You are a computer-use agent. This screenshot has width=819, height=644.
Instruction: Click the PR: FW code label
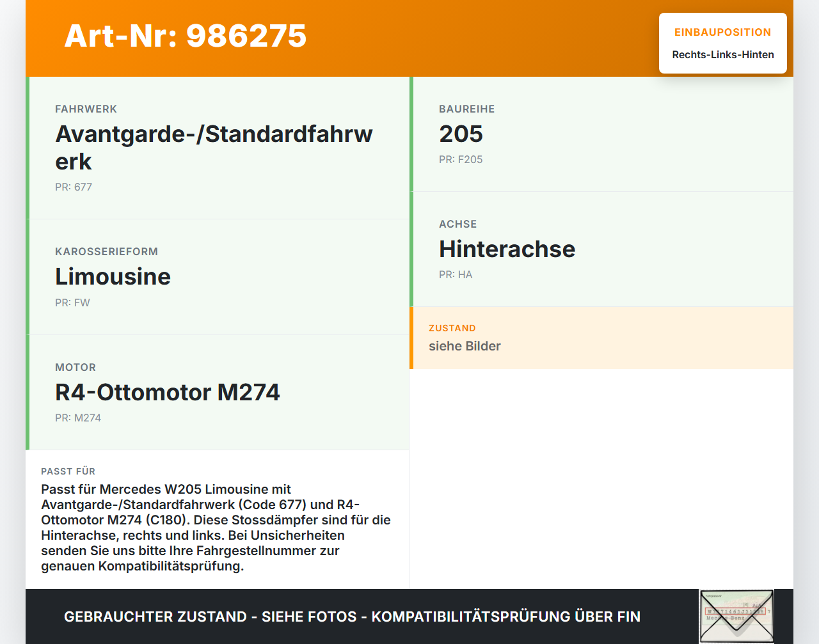[72, 302]
